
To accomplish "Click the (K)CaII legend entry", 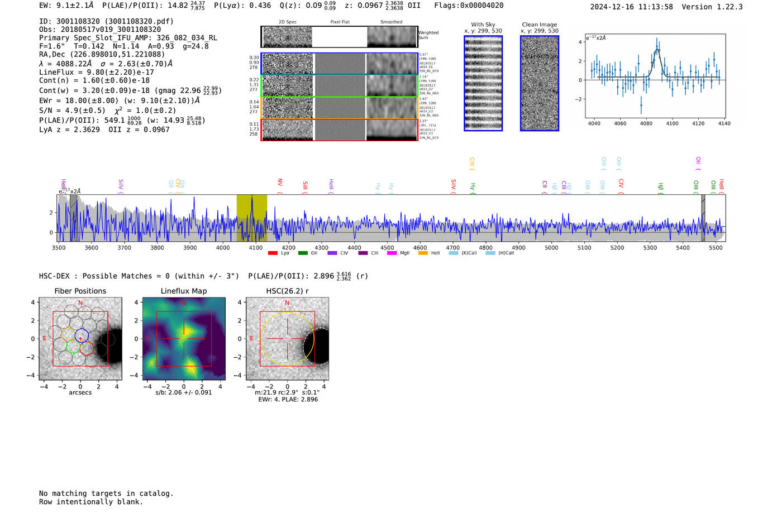I will pos(463,253).
